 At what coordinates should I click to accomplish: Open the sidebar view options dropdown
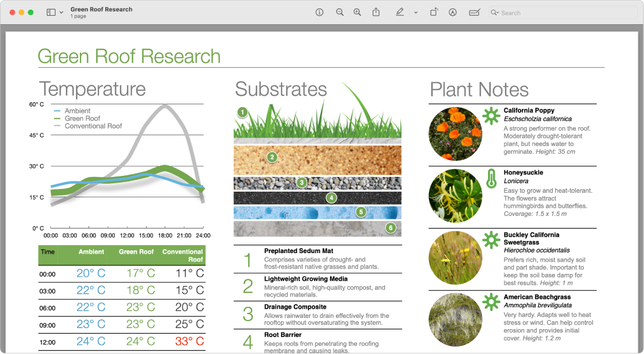60,12
